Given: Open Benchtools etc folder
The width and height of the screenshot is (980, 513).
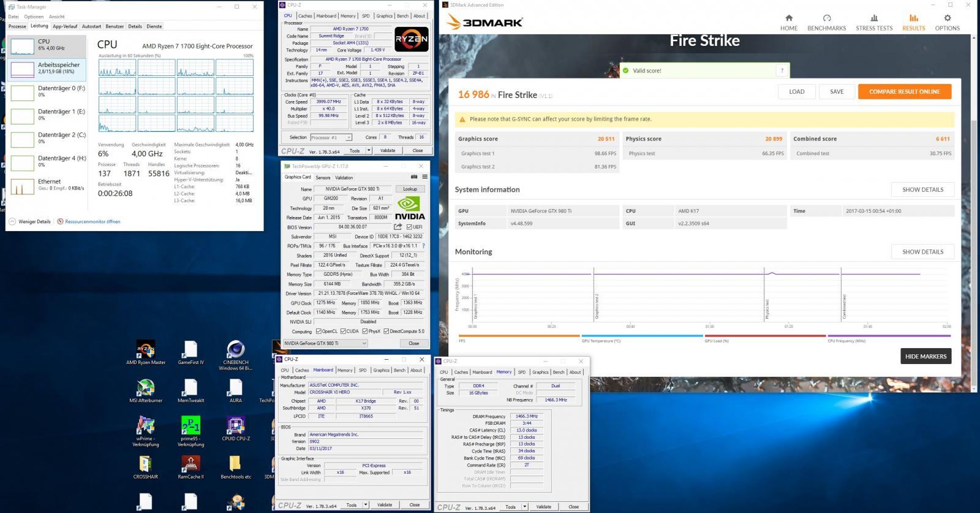Looking at the screenshot, I should (236, 466).
